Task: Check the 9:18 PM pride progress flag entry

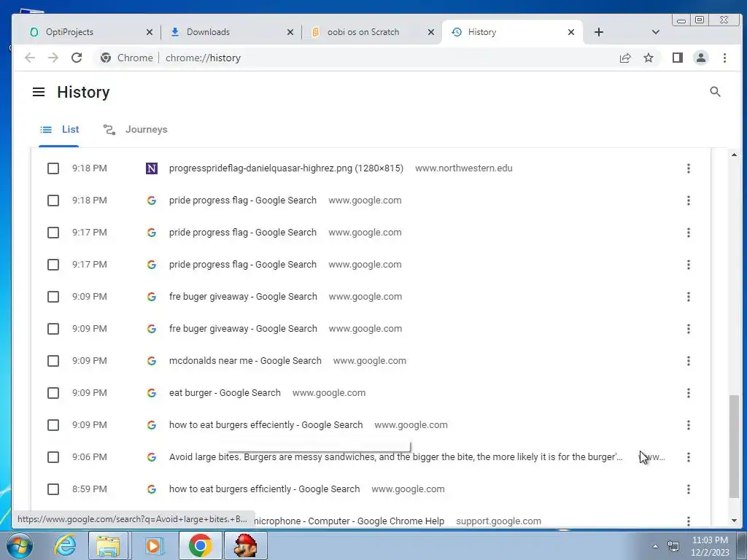Action: pyautogui.click(x=53, y=201)
